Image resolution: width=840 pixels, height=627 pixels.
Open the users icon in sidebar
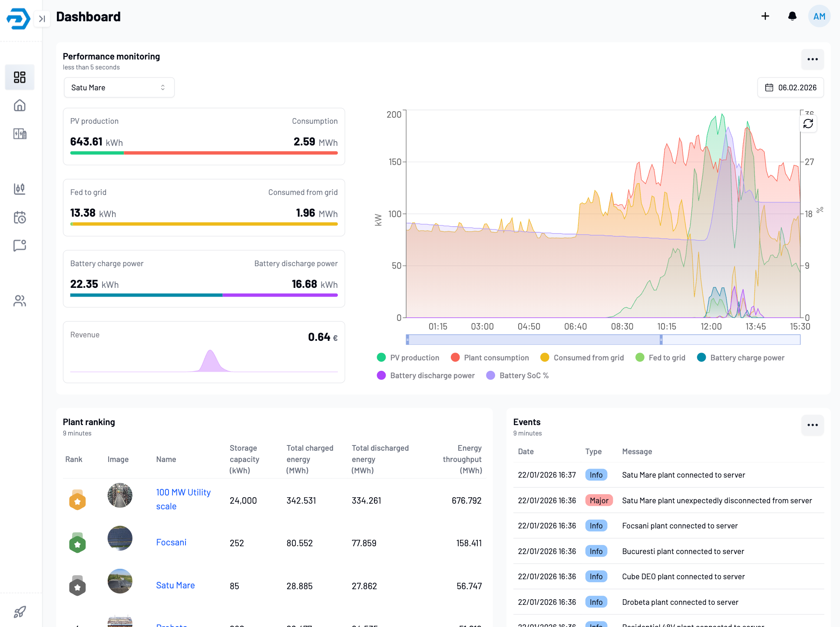[20, 300]
